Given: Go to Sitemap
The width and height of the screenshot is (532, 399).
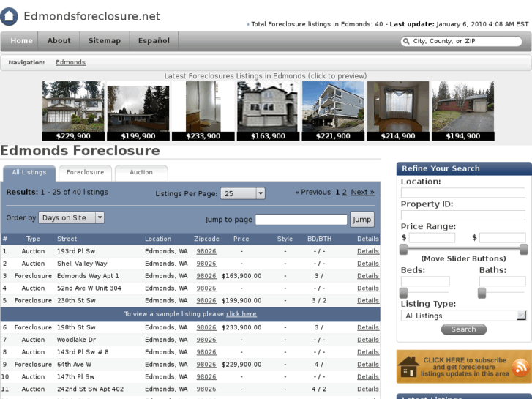Looking at the screenshot, I should point(105,41).
